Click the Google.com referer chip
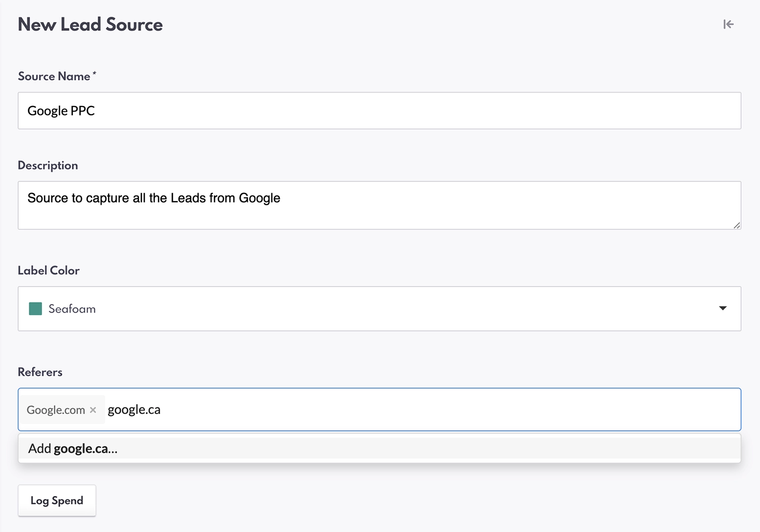This screenshot has width=760, height=532. pos(56,409)
